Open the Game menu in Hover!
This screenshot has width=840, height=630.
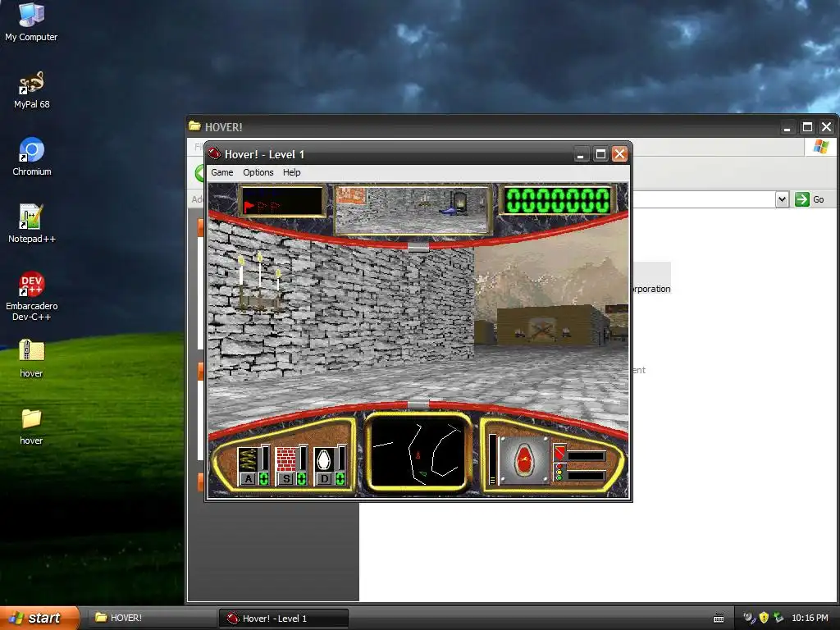[221, 172]
